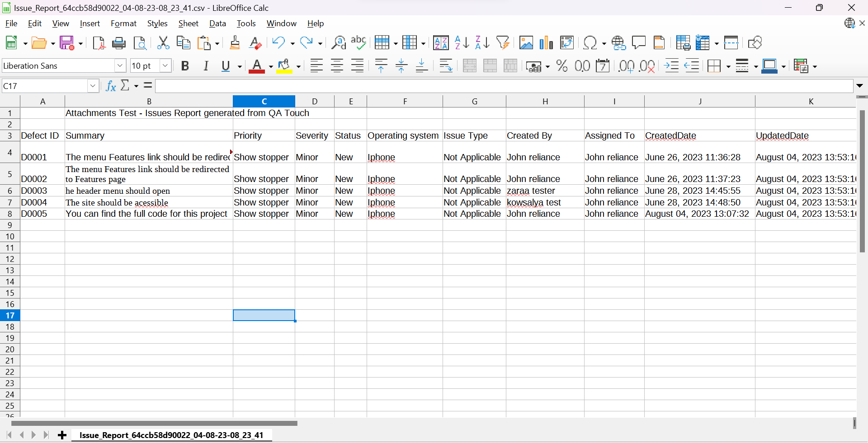
Task: Expand the Undo history dropdown arrow
Action: coord(292,43)
